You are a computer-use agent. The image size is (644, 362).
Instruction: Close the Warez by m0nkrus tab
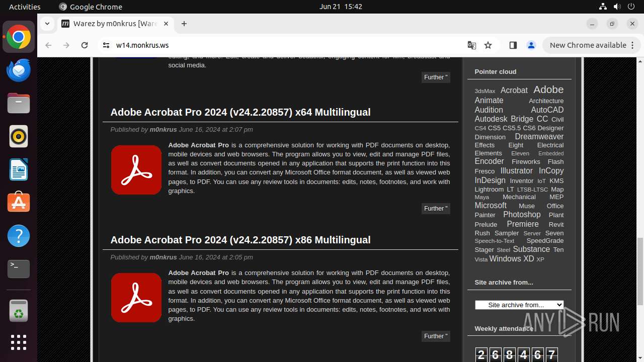click(x=166, y=24)
